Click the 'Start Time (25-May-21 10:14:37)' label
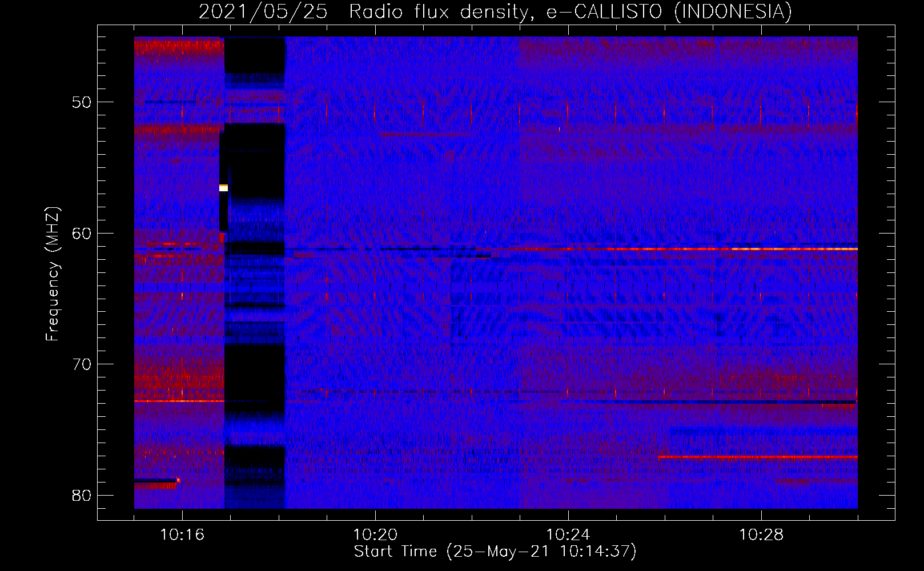 tap(495, 551)
